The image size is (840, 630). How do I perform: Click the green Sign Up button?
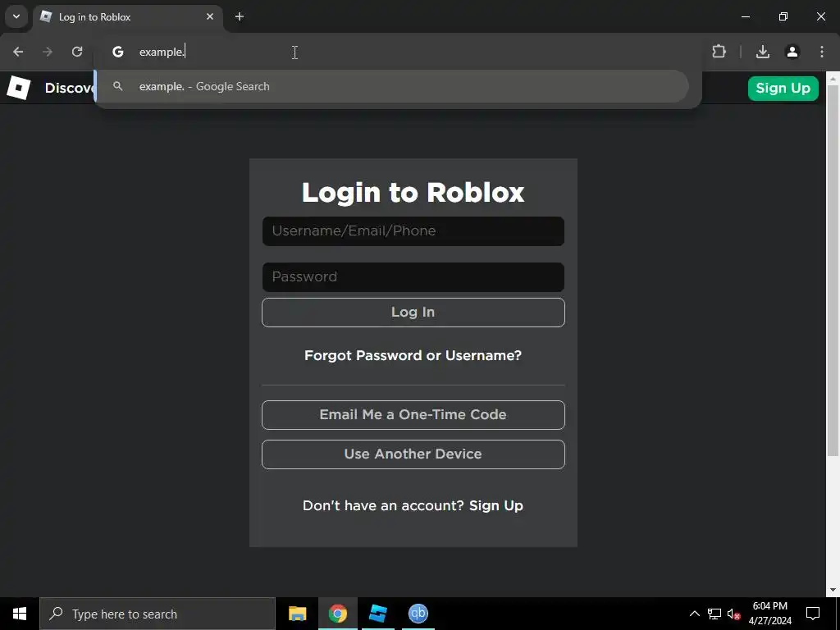point(783,89)
